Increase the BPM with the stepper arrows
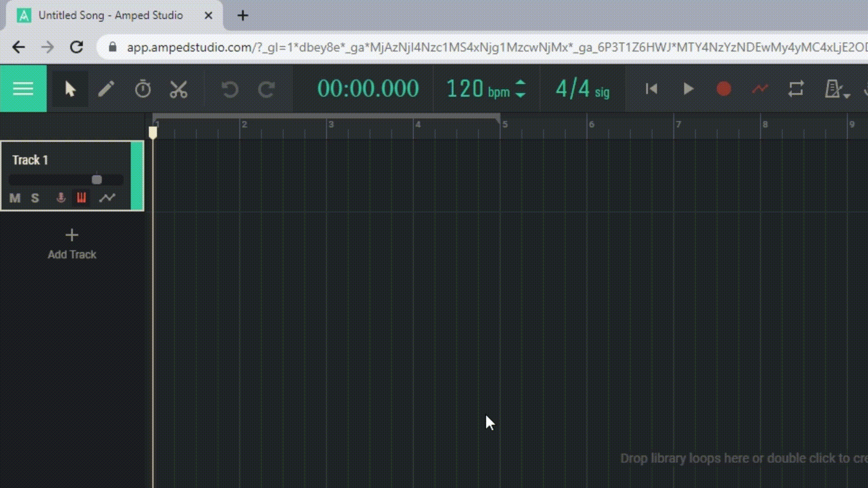 coord(521,83)
